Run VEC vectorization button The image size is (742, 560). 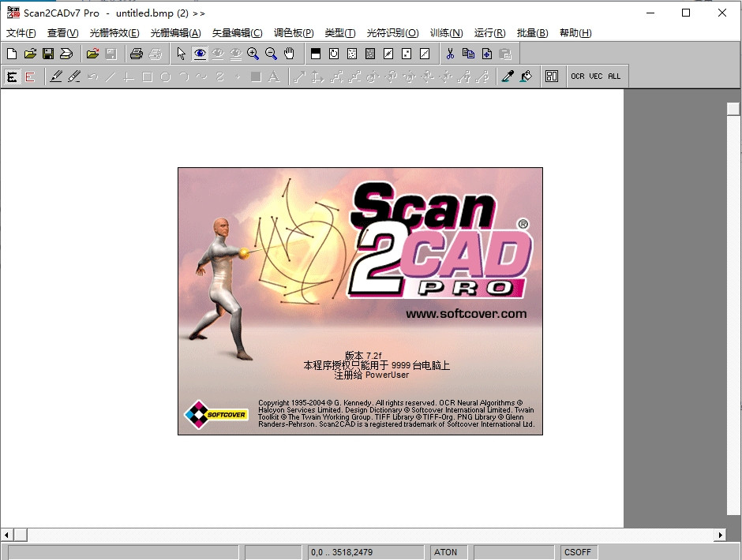pyautogui.click(x=596, y=77)
